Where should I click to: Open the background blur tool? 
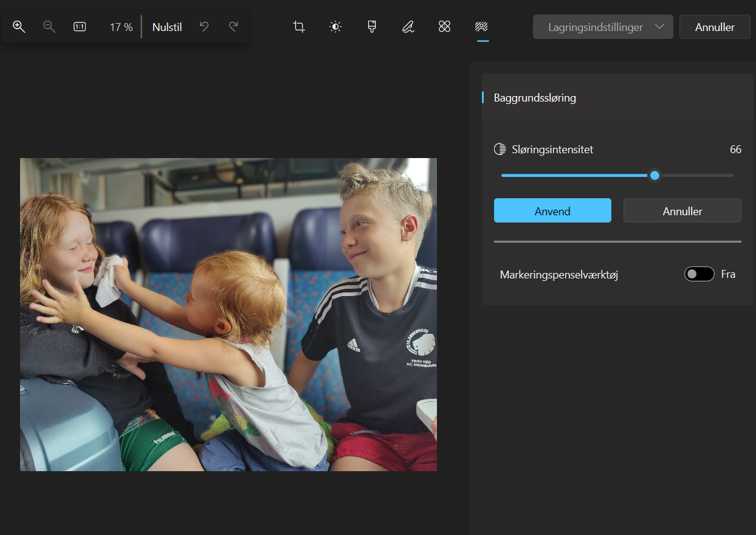(481, 27)
